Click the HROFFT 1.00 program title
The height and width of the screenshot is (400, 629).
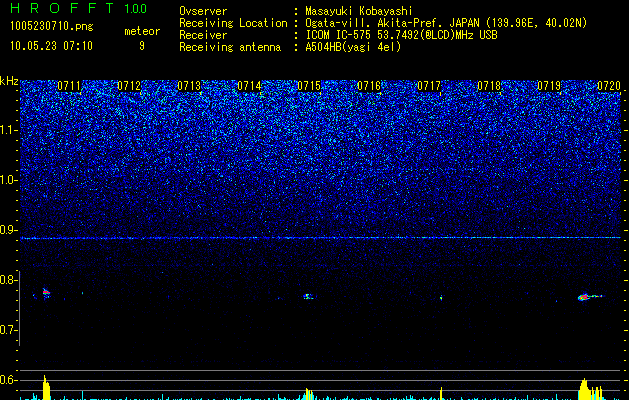point(79,8)
